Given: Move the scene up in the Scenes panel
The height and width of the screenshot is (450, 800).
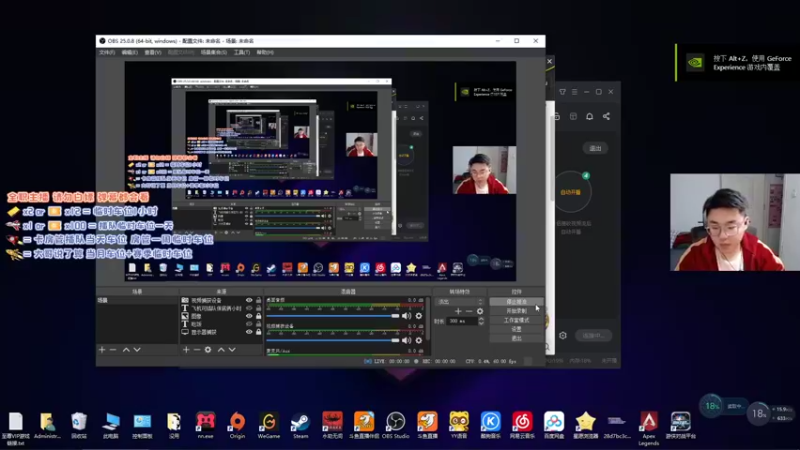Looking at the screenshot, I should click(126, 349).
